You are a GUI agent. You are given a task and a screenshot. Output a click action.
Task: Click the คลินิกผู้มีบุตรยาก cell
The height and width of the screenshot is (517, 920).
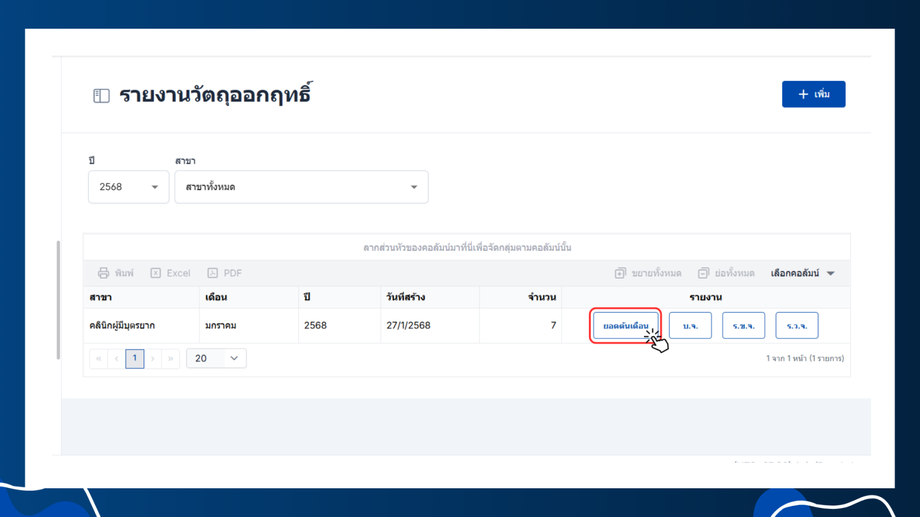tap(141, 326)
